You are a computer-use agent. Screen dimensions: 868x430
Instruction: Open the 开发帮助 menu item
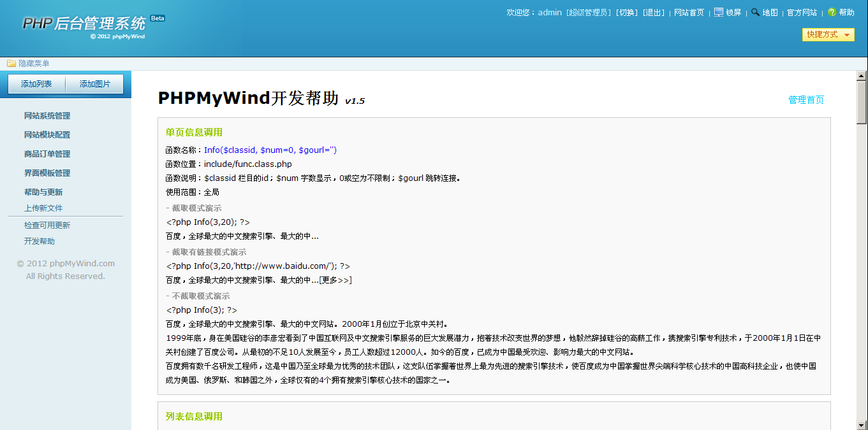tap(40, 241)
